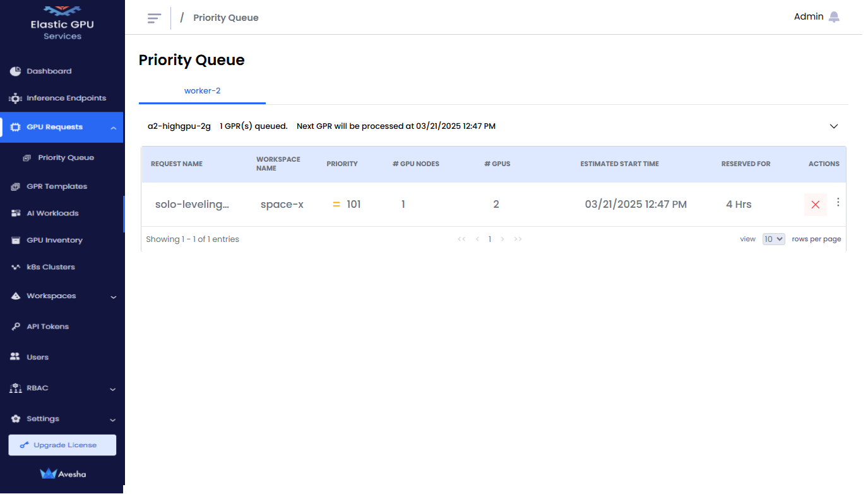Open Priority Queue in sidebar
This screenshot has height=494, width=868.
coord(66,158)
